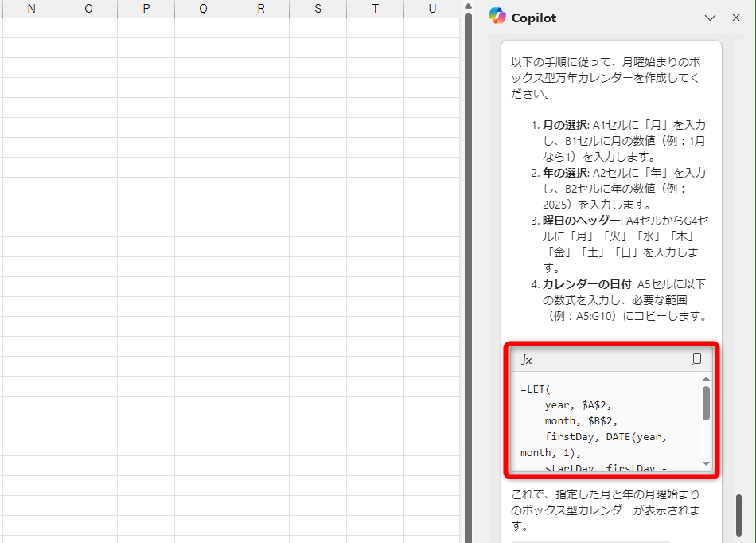Click the worksheet scroll-up arrow

[x=468, y=8]
